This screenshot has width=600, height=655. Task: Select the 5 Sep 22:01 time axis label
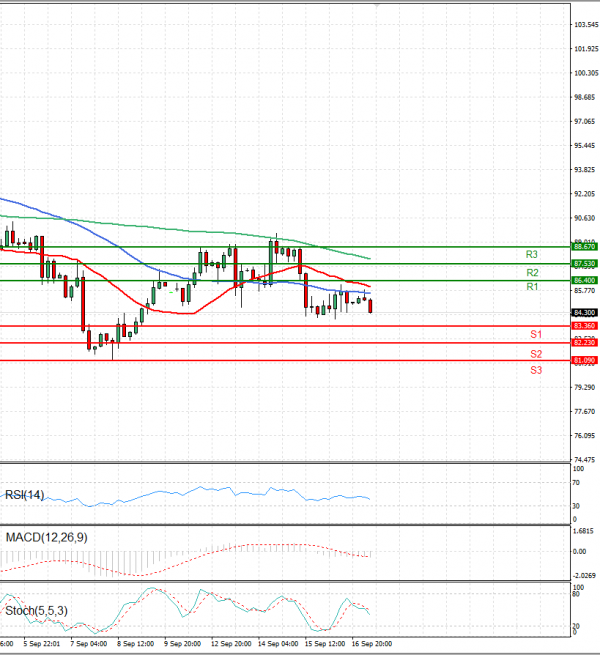(41, 645)
